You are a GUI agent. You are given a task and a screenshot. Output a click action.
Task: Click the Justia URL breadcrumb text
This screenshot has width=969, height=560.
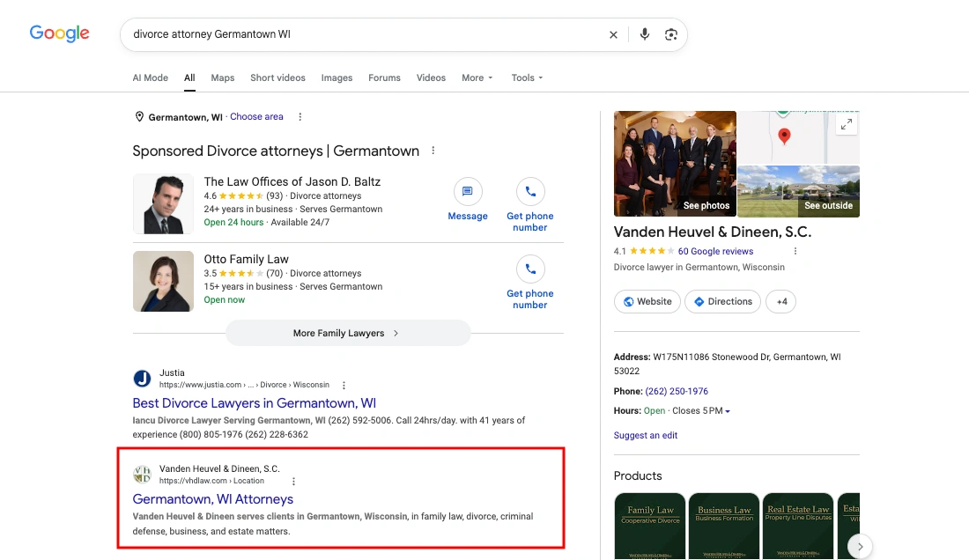tap(244, 385)
